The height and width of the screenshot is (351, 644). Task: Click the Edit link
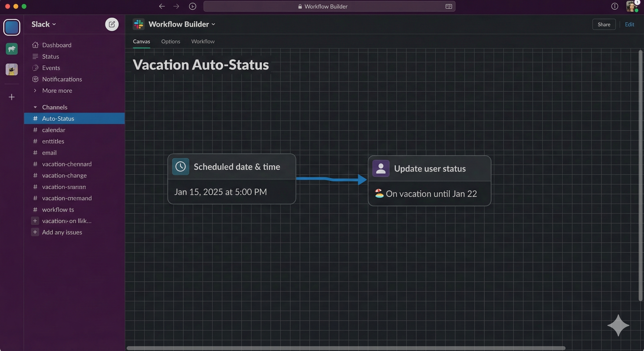[x=629, y=24]
